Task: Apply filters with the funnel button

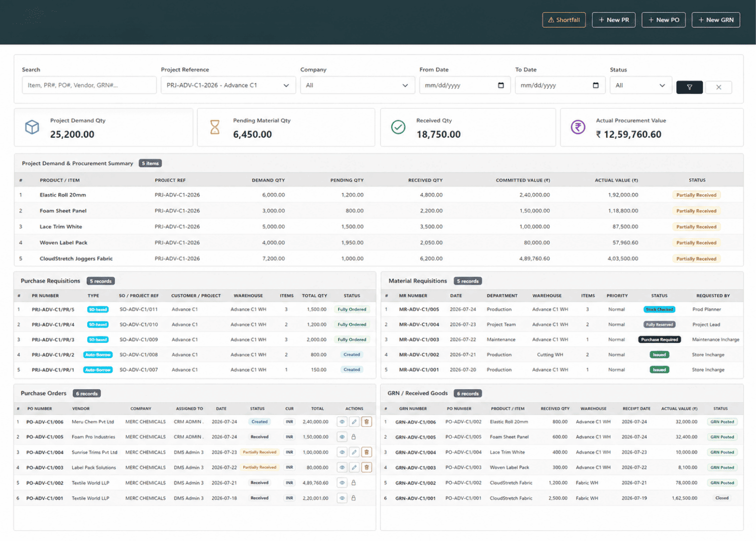Action: [x=689, y=87]
